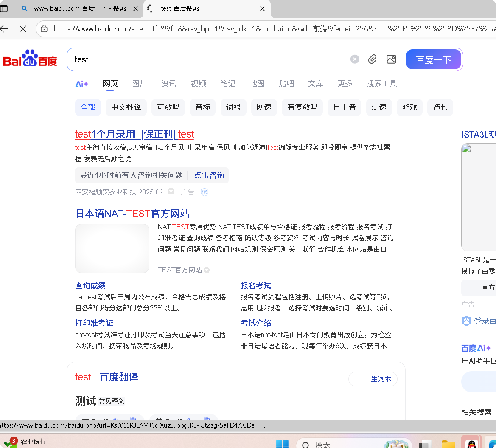Switch to www.baidu.com 百度一下 browser tab
This screenshot has height=448, width=496.
pyautogui.click(x=80, y=8)
